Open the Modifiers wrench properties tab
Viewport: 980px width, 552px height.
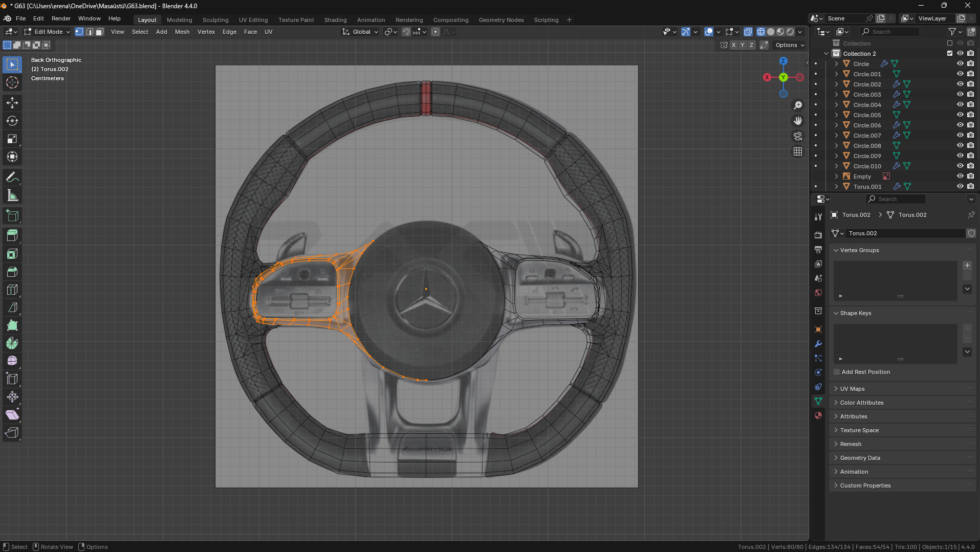(x=818, y=344)
